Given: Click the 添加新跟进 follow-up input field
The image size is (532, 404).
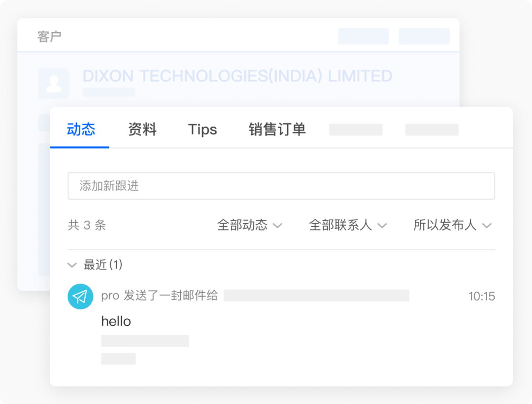Looking at the screenshot, I should coord(282,186).
